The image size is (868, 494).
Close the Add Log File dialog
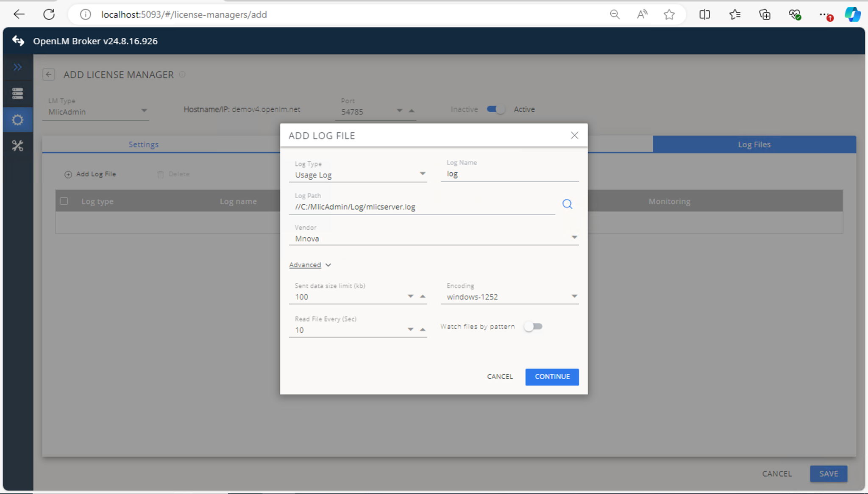574,136
